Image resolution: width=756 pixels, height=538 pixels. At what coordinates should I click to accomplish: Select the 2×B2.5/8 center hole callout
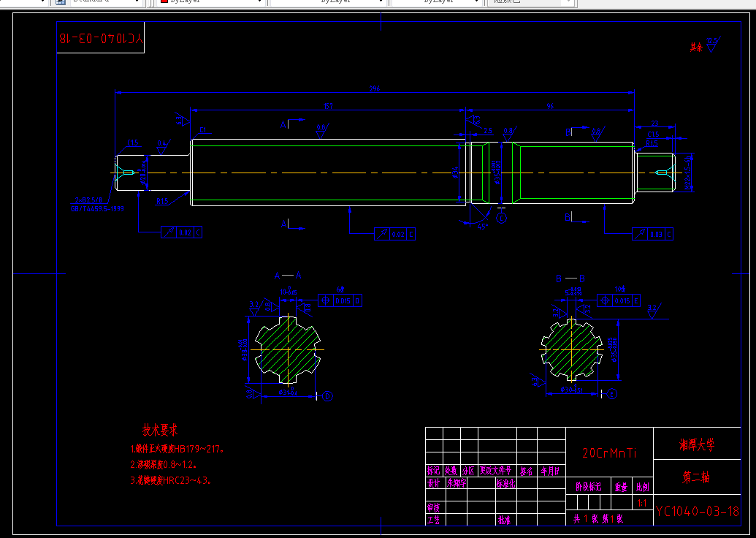coord(88,200)
